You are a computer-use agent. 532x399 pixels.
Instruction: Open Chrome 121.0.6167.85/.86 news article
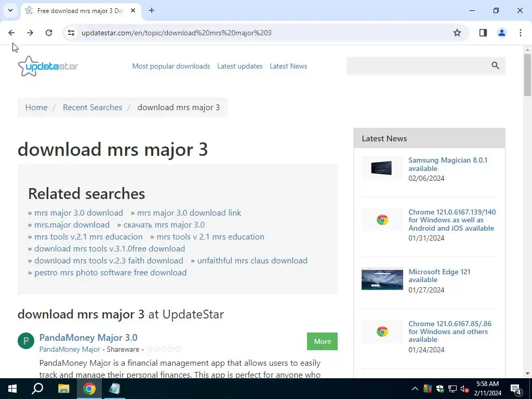[450, 331]
